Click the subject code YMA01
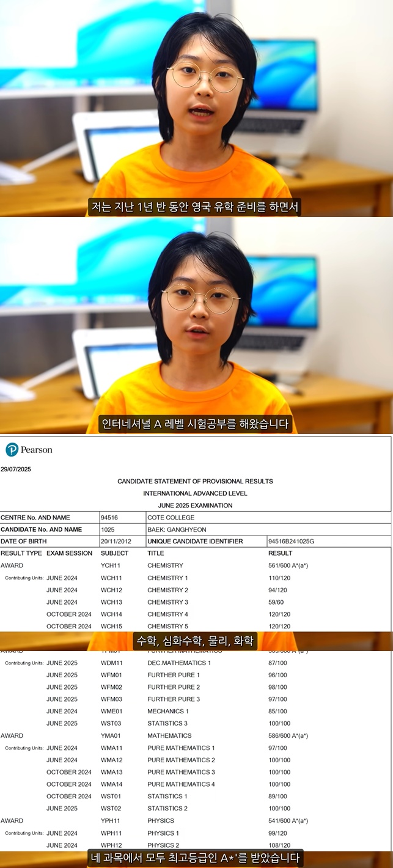The image size is (393, 868). coord(111,735)
